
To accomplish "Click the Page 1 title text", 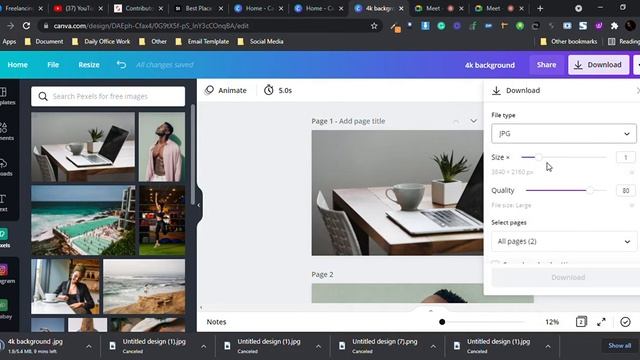I will (x=348, y=121).
